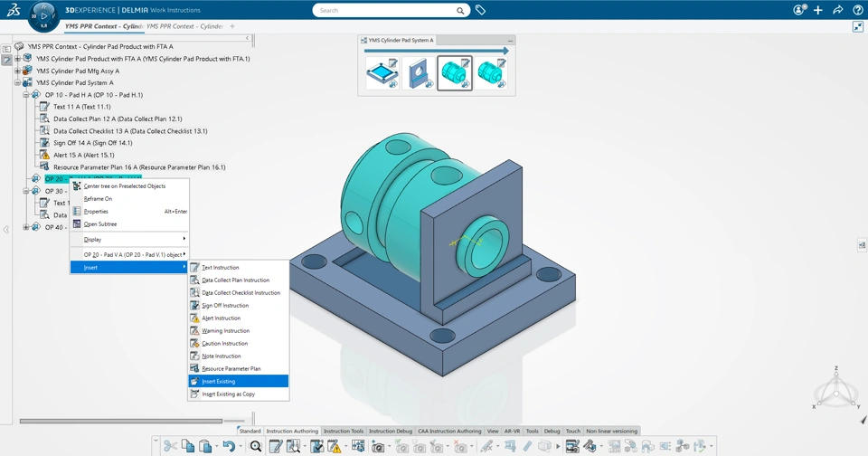Screen dimensions: 868x456
Task: Choose Resource Parameter Plan in the submenu
Action: [x=239, y=368]
